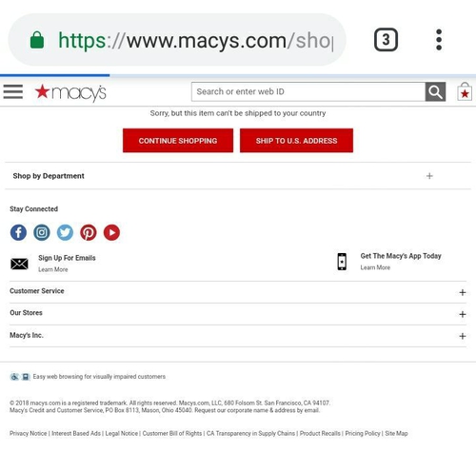The image size is (476, 452).
Task: Expand Customer Service section
Action: [x=238, y=292]
